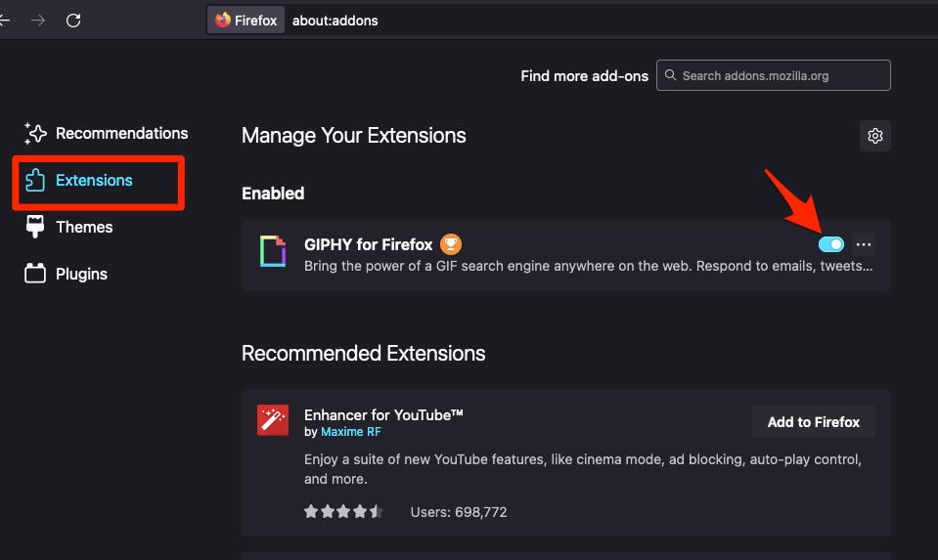Click the Firefox identity badge in address bar
The image size is (938, 560).
pyautogui.click(x=246, y=21)
